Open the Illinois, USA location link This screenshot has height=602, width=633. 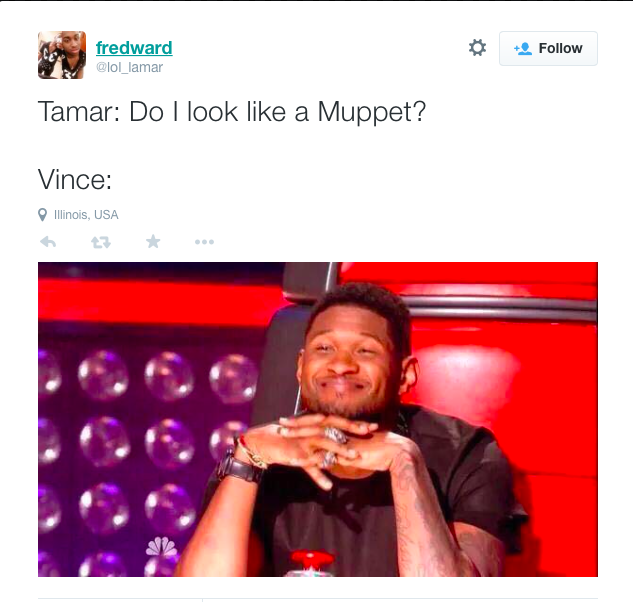click(x=86, y=215)
